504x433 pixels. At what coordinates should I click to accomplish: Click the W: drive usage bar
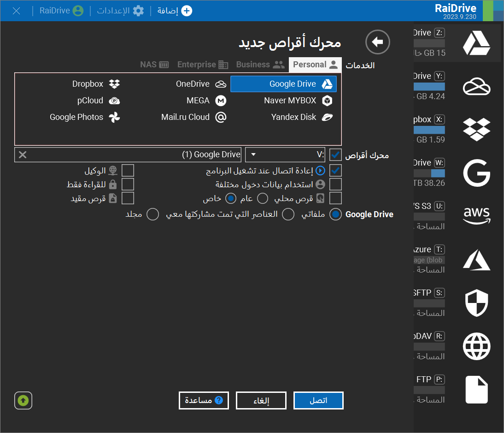pyautogui.click(x=429, y=173)
